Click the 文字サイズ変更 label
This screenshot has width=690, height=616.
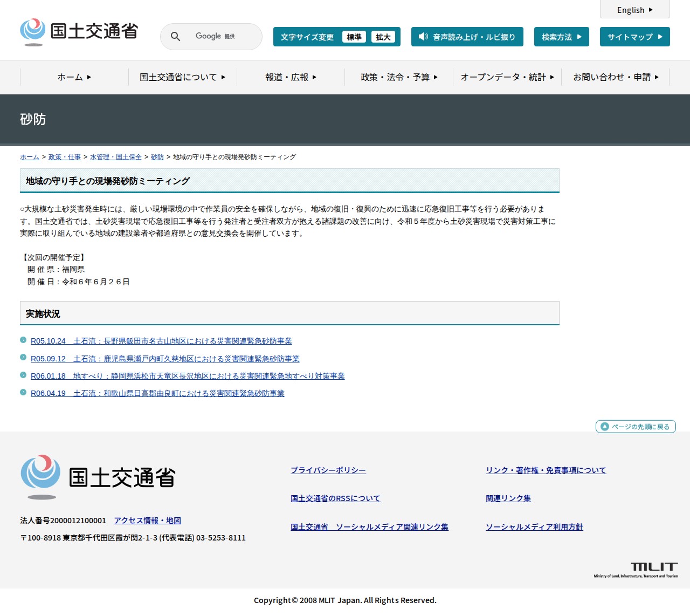(x=307, y=37)
